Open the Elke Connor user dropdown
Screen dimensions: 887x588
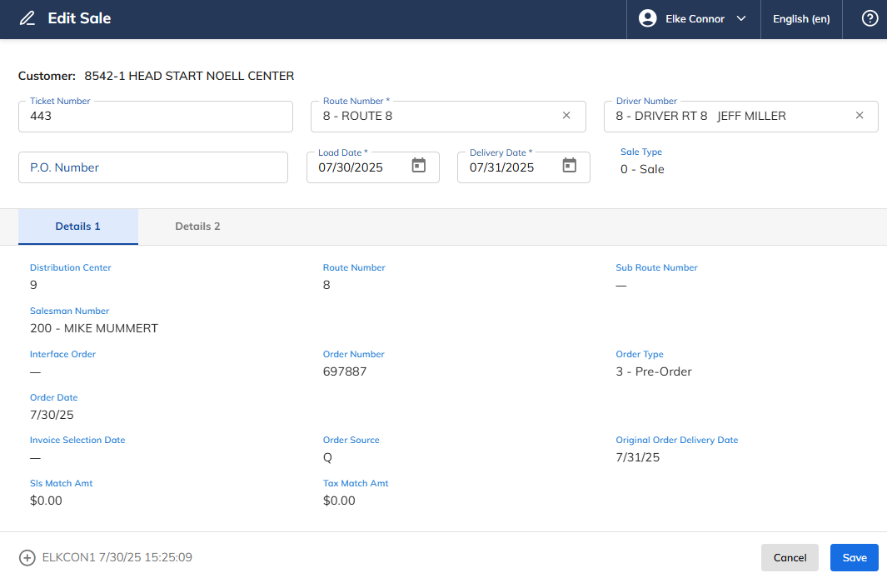click(x=694, y=19)
